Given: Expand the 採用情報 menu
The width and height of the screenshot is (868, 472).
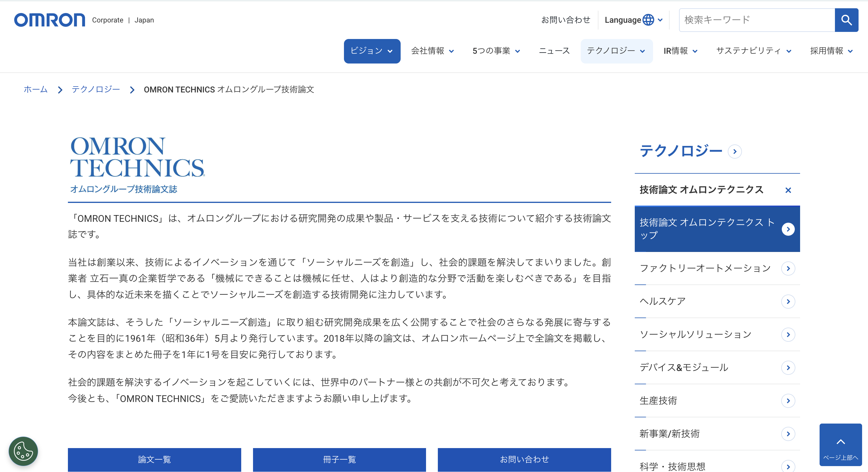Looking at the screenshot, I should click(831, 51).
